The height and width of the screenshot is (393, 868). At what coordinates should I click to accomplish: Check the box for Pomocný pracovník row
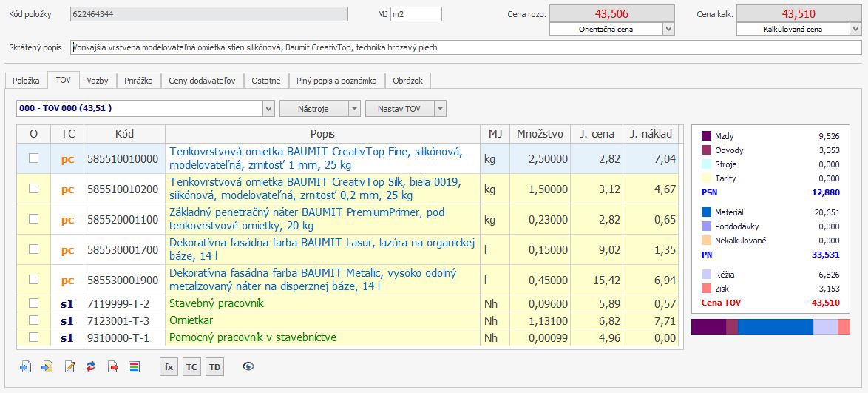[x=34, y=337]
